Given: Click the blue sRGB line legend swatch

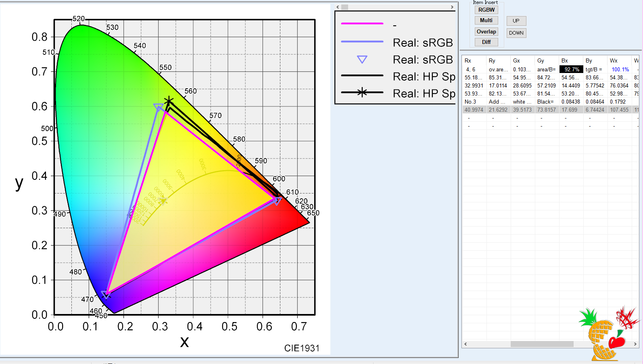Looking at the screenshot, I should click(362, 42).
